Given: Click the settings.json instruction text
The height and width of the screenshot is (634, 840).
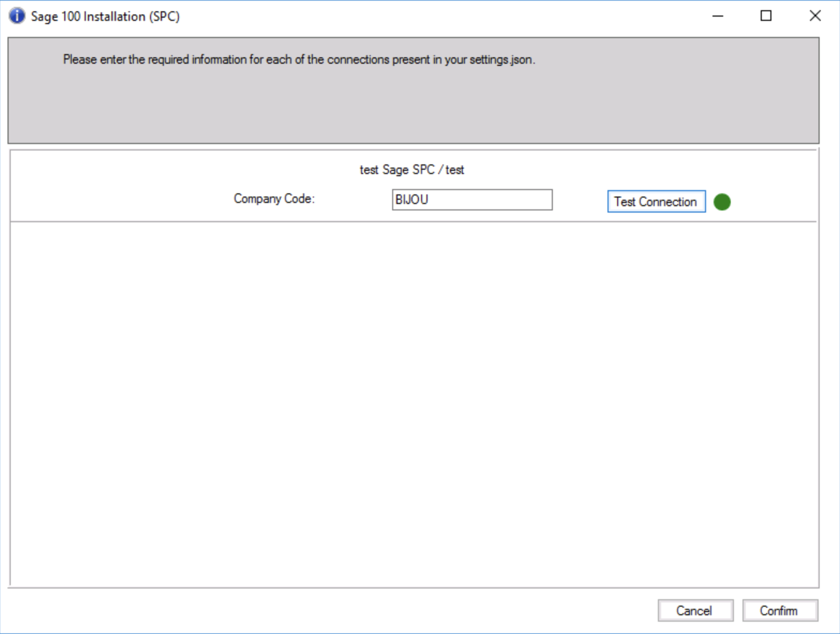Looking at the screenshot, I should [x=299, y=59].
